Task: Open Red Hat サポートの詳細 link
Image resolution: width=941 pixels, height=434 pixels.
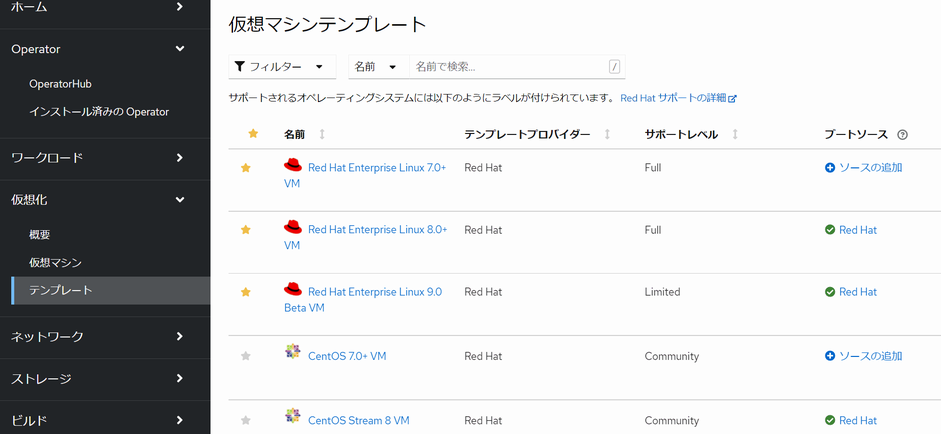Action: [673, 98]
